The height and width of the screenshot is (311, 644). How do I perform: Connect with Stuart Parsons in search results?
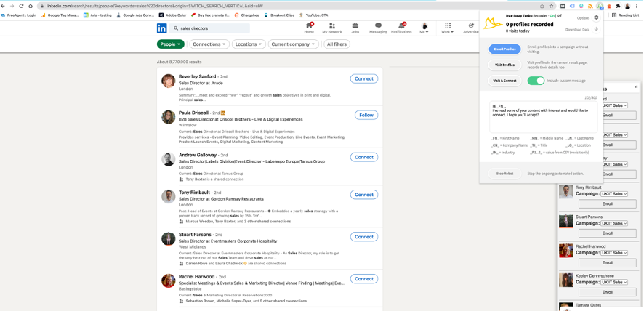click(364, 237)
